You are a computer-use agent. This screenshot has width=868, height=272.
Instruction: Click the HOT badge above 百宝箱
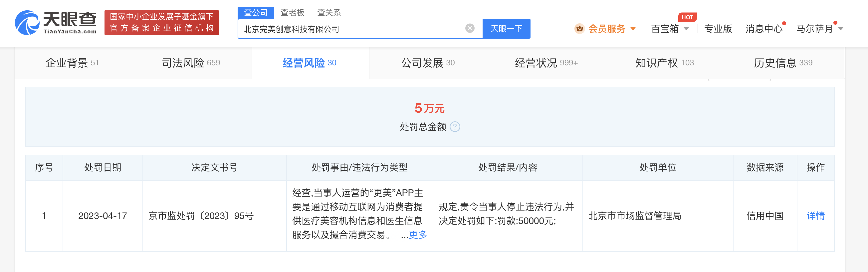[687, 17]
